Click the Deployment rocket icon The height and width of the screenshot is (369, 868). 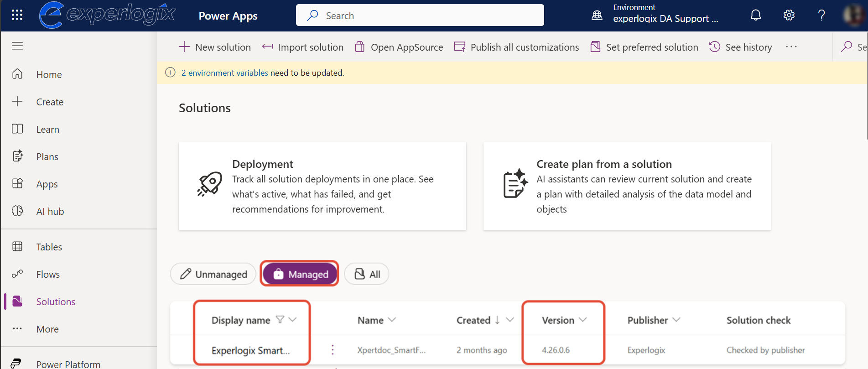pyautogui.click(x=209, y=184)
